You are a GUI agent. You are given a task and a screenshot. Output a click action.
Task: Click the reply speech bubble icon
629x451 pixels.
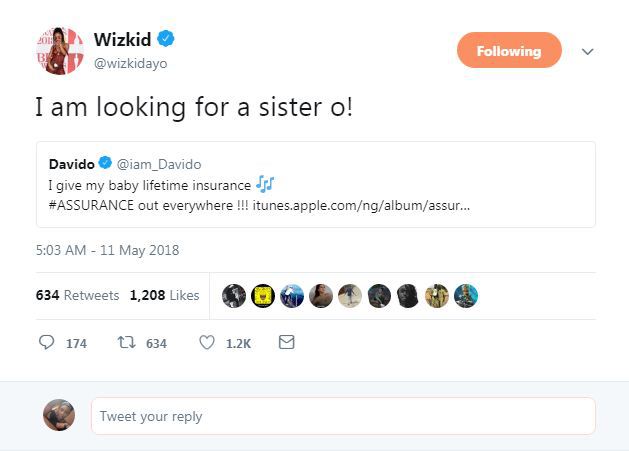point(47,343)
